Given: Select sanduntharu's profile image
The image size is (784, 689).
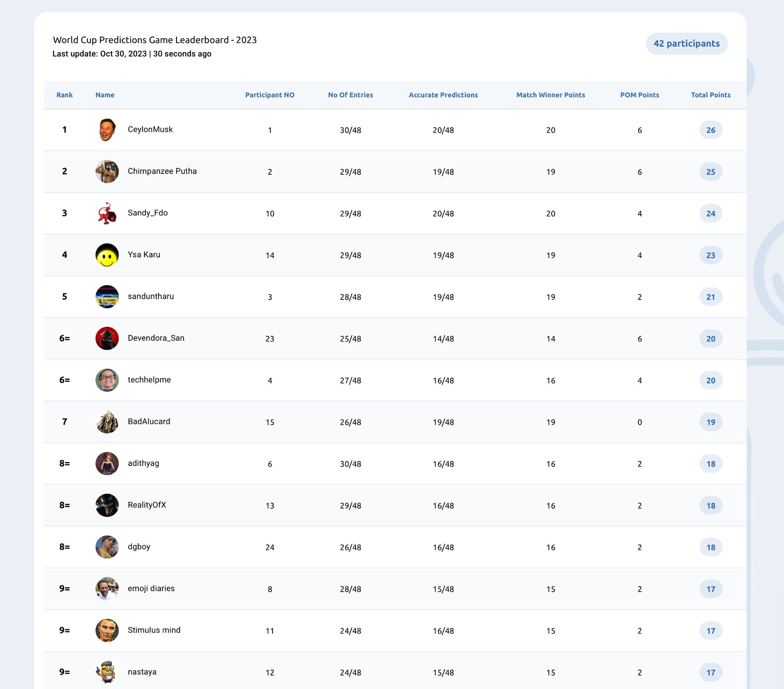Looking at the screenshot, I should coord(107,296).
